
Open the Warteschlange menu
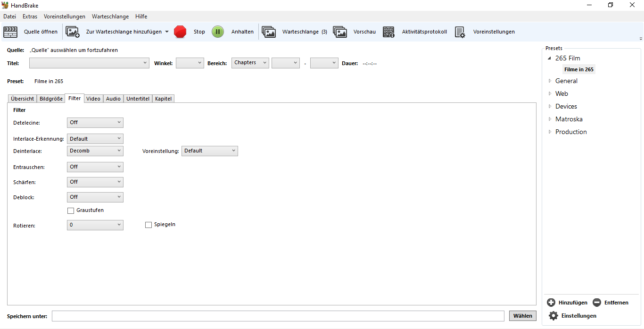110,17
